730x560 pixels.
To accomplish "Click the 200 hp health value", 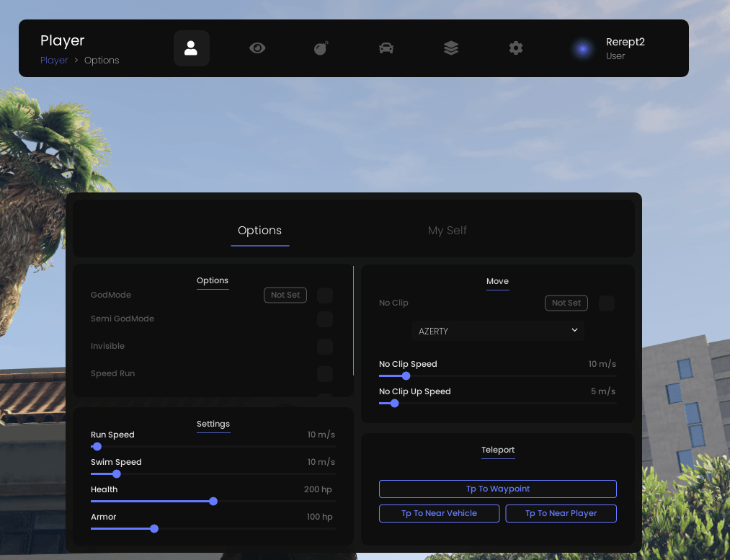I will point(318,489).
